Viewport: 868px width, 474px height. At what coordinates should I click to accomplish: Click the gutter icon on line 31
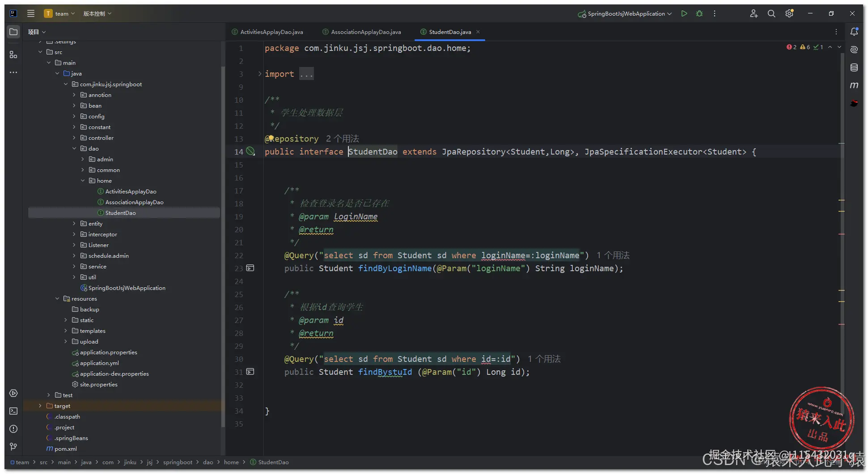point(250,372)
